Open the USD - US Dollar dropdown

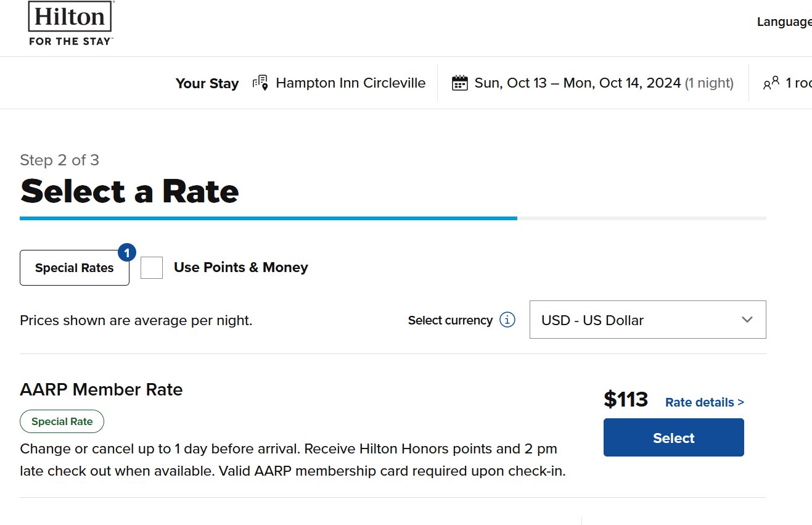(x=648, y=320)
